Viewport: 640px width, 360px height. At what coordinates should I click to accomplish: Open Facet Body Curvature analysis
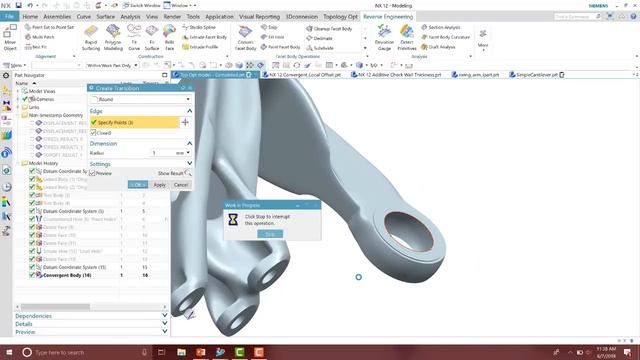(446, 37)
